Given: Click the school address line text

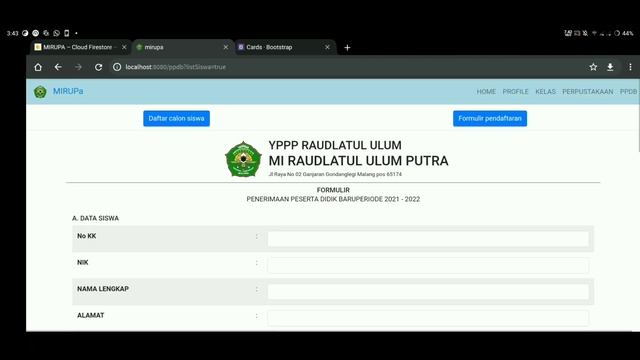Looking at the screenshot, I should pyautogui.click(x=335, y=174).
